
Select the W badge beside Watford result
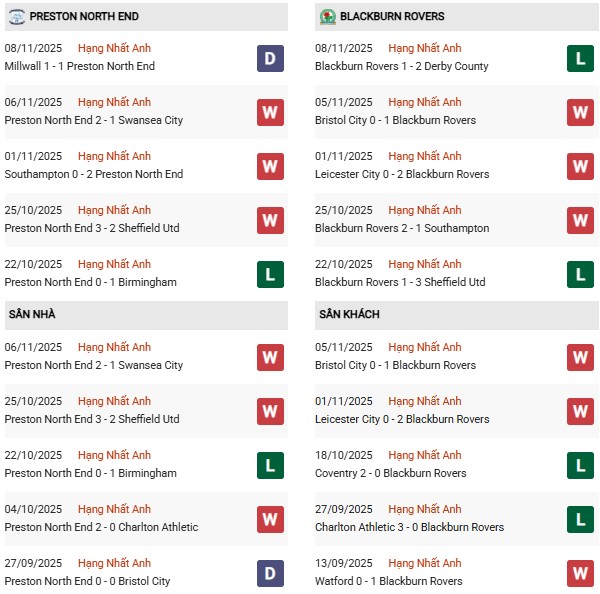(x=580, y=573)
